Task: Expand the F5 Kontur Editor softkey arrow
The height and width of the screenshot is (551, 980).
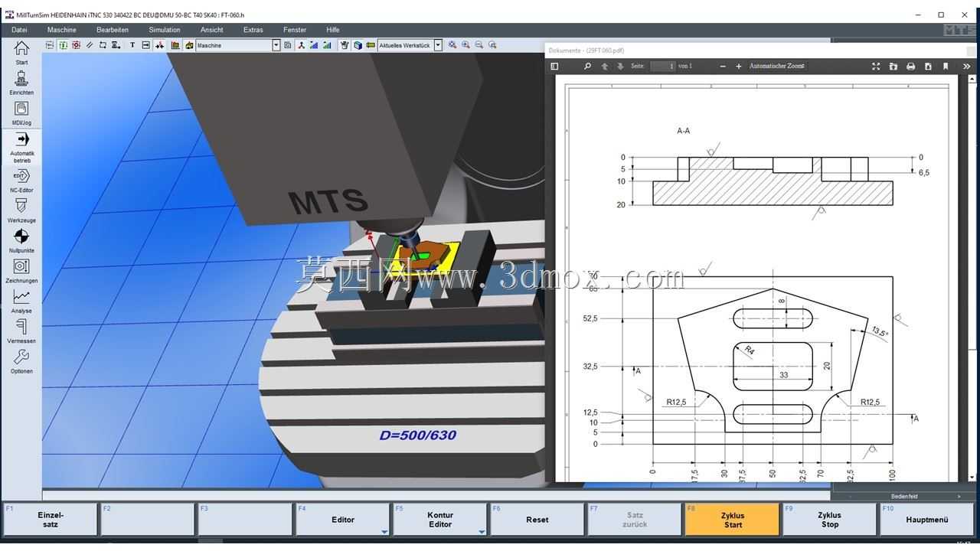Action: click(482, 531)
